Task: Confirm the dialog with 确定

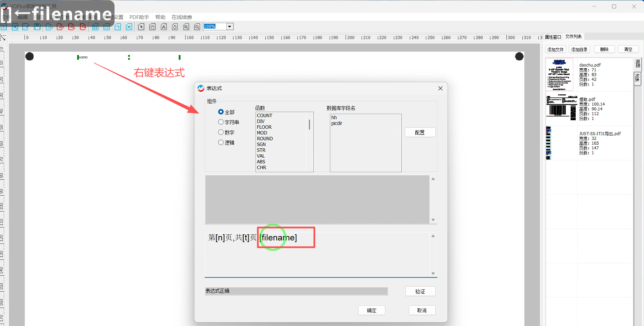Action: 372,310
